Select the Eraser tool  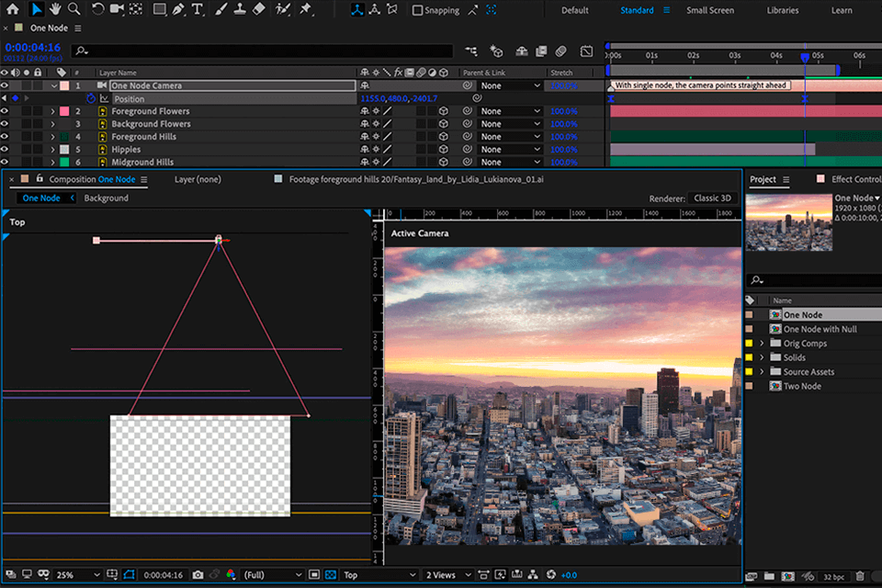tap(259, 9)
